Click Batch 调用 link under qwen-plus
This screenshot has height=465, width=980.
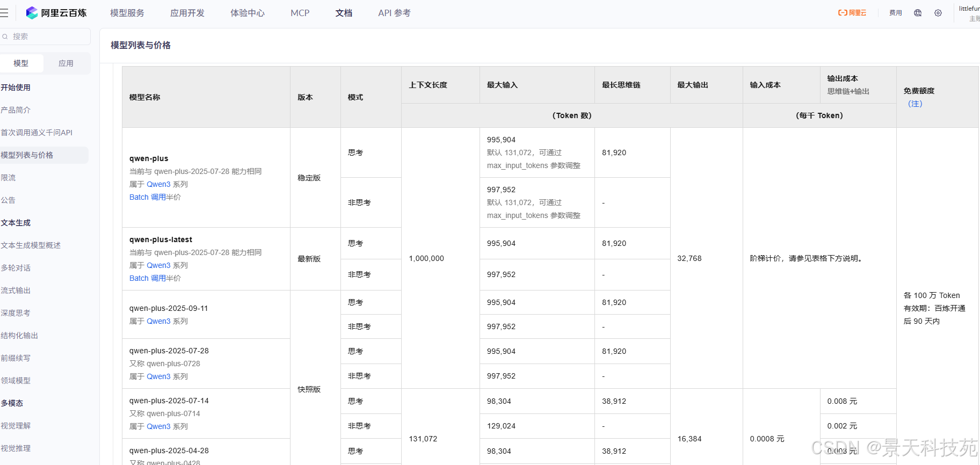[148, 197]
